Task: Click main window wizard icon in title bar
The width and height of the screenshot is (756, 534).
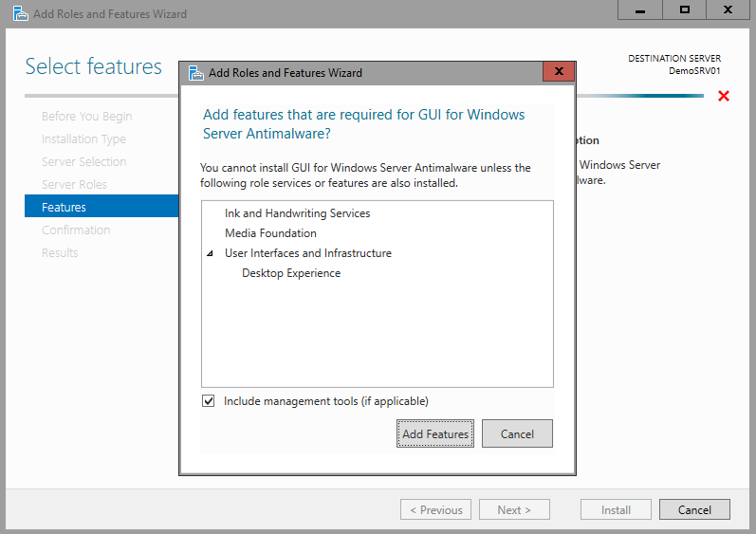Action: 20,13
